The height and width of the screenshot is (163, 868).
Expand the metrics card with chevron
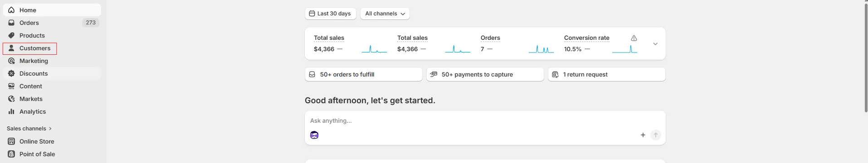(655, 44)
